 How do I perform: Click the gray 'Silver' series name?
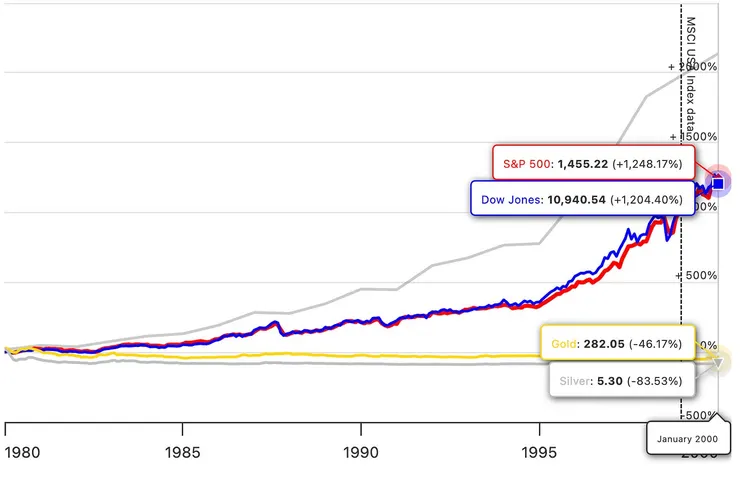[x=573, y=380]
